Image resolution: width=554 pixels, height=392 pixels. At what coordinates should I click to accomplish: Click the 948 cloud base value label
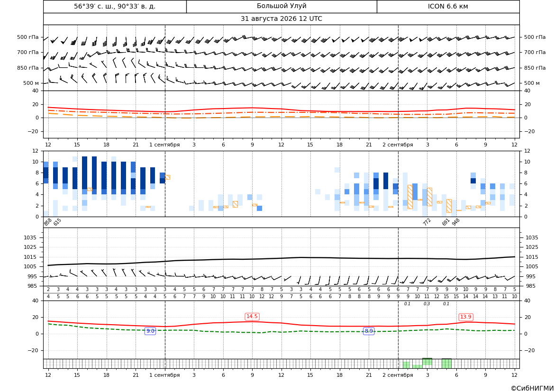[456, 222]
